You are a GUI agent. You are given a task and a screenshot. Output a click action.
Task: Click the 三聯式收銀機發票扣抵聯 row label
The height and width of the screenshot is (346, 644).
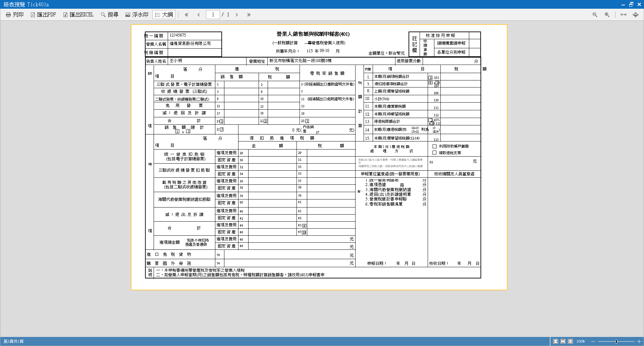[184, 170]
